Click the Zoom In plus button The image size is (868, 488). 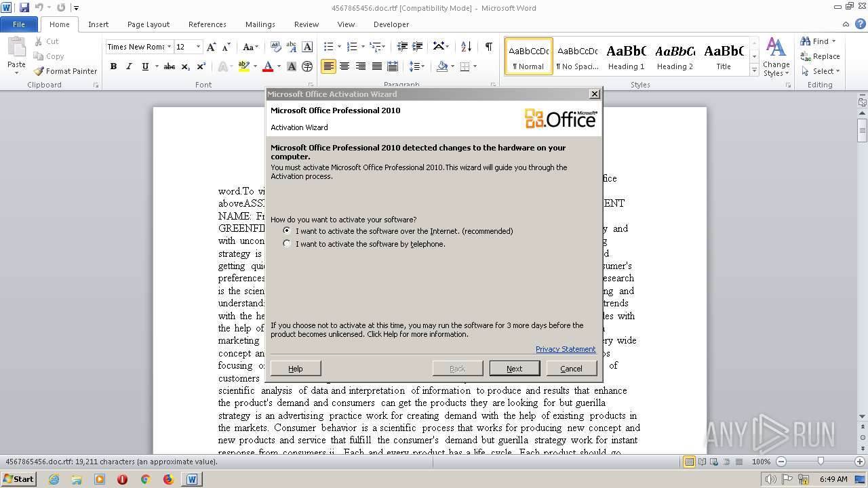861,462
